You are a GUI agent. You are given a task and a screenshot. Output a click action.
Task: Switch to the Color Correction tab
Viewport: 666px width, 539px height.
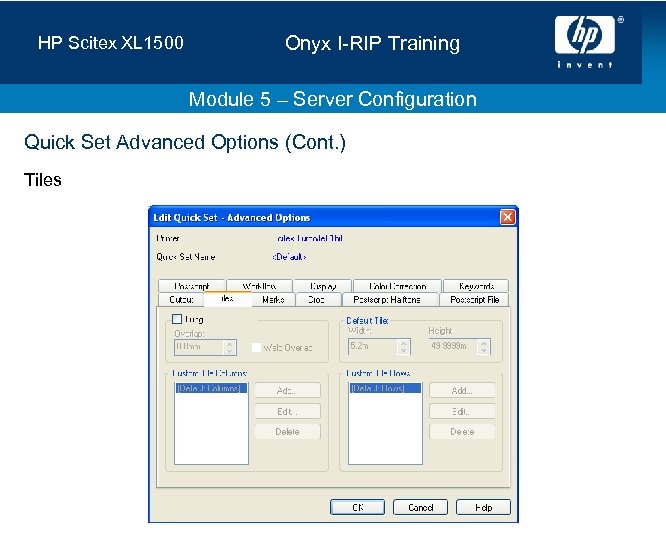tap(398, 286)
